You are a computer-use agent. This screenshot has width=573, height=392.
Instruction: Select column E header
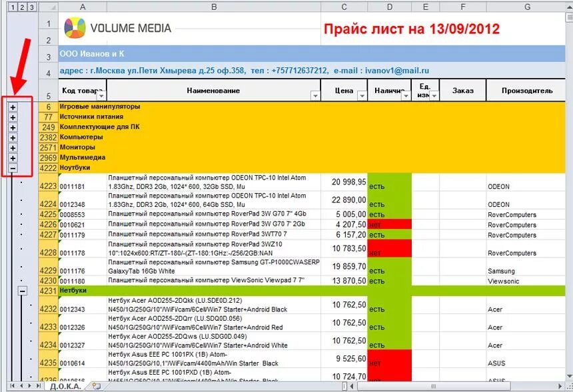click(x=425, y=7)
